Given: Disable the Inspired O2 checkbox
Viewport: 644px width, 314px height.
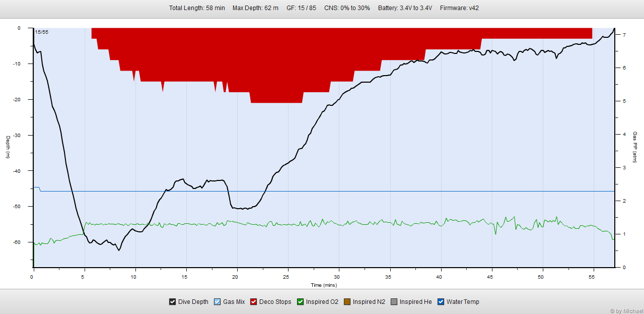Looking at the screenshot, I should (x=301, y=302).
